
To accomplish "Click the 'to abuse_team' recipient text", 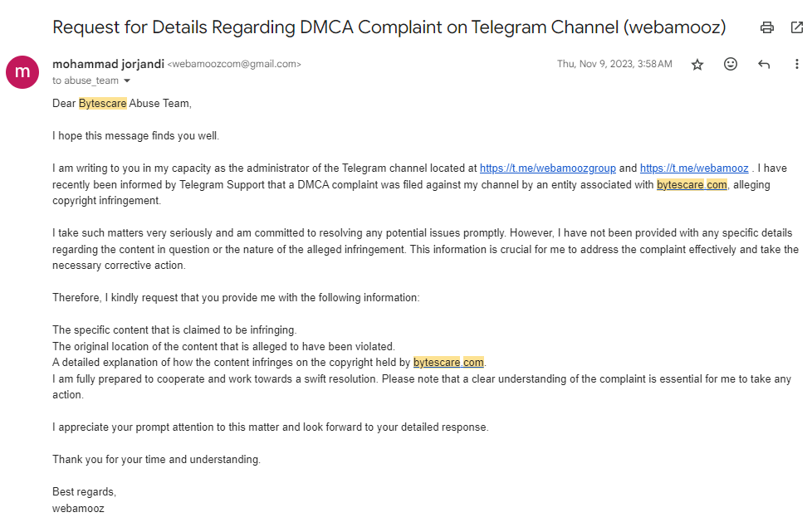I will pyautogui.click(x=86, y=81).
